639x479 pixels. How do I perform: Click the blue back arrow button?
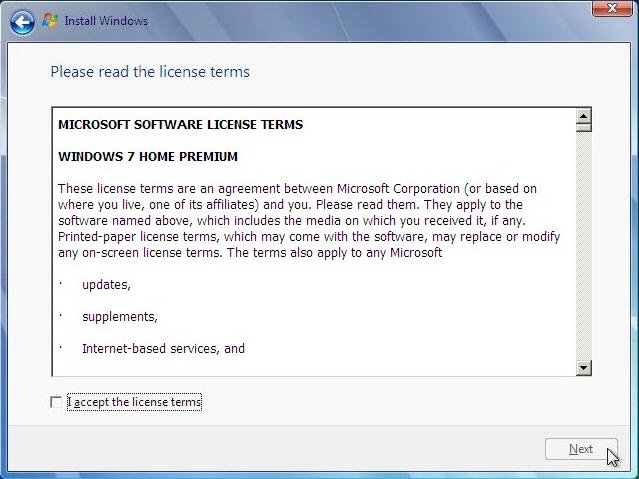(22, 21)
